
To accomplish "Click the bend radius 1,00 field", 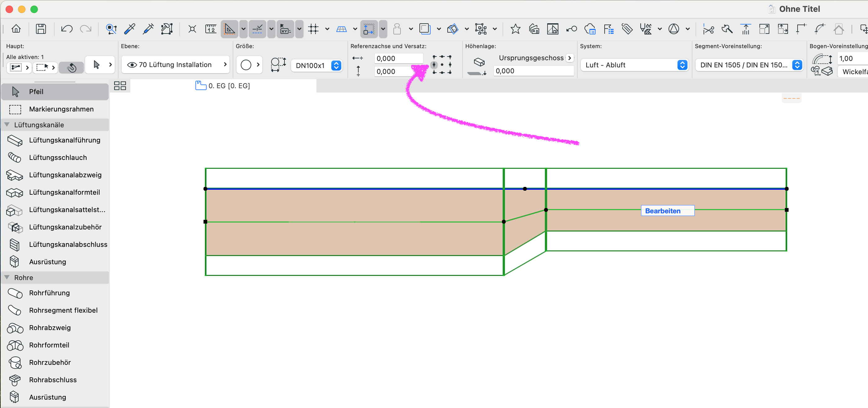I will click(x=852, y=59).
